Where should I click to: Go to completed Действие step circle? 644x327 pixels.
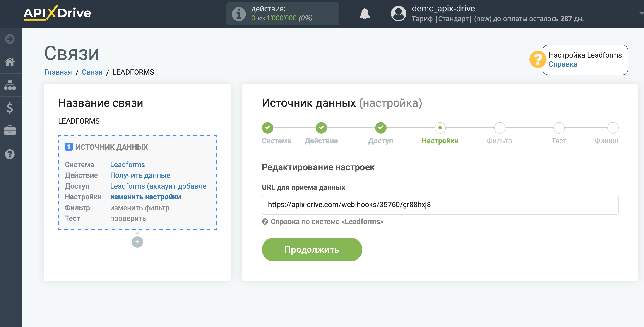[321, 128]
